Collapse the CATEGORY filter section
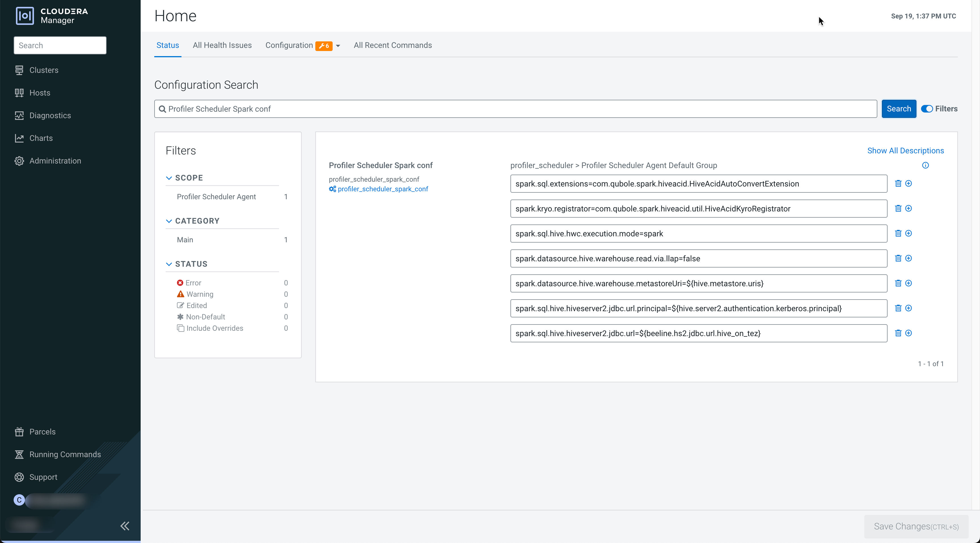980x543 pixels. [169, 221]
